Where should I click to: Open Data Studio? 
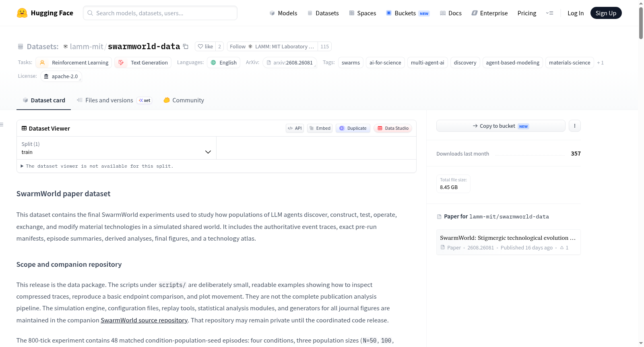click(x=393, y=128)
